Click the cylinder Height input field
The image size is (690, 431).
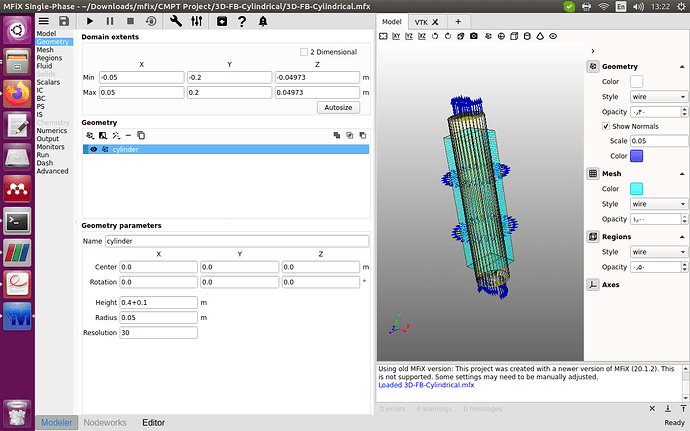coord(158,302)
